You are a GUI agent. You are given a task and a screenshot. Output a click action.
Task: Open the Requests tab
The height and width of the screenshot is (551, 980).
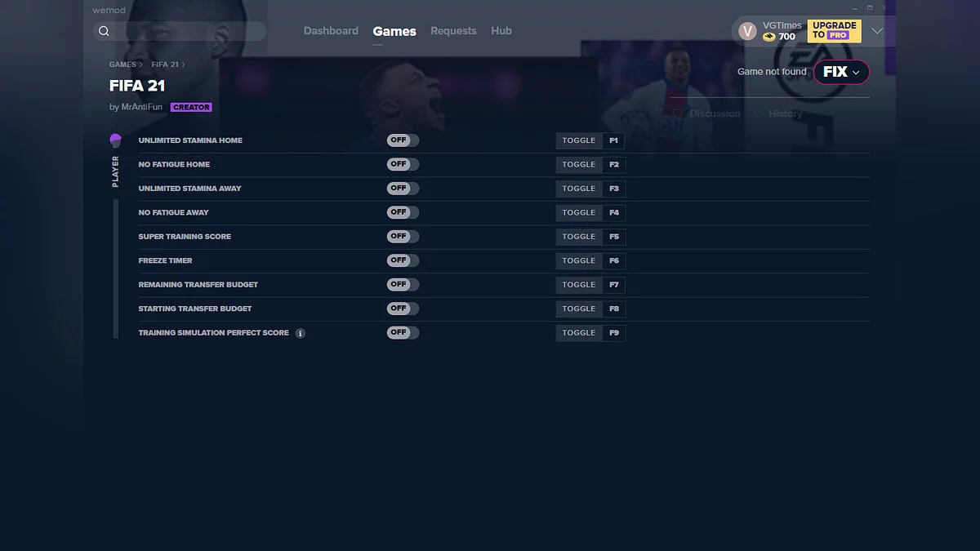pos(453,31)
